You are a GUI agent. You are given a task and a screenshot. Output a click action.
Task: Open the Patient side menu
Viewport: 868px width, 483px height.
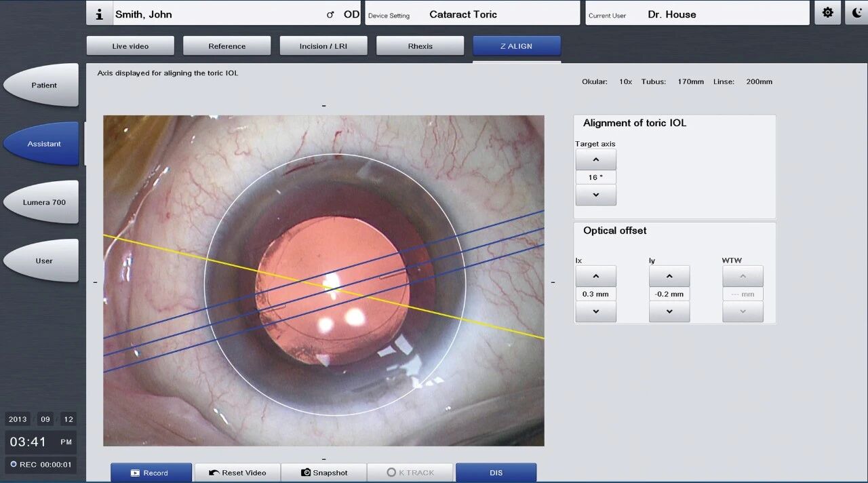click(44, 85)
